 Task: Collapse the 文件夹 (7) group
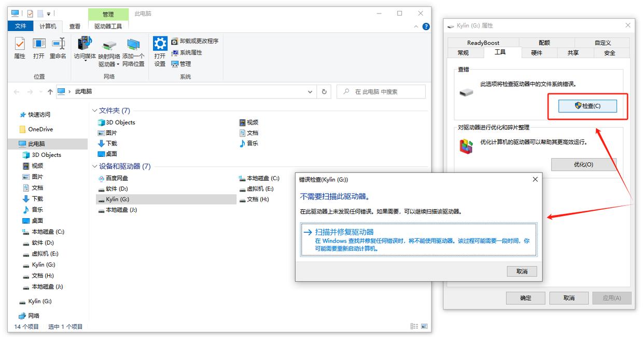pos(95,111)
